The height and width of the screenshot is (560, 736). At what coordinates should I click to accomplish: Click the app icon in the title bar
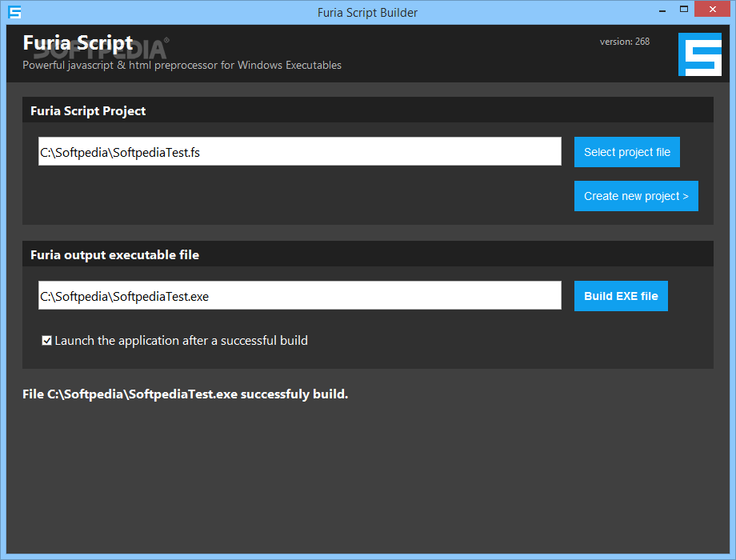pyautogui.click(x=14, y=12)
